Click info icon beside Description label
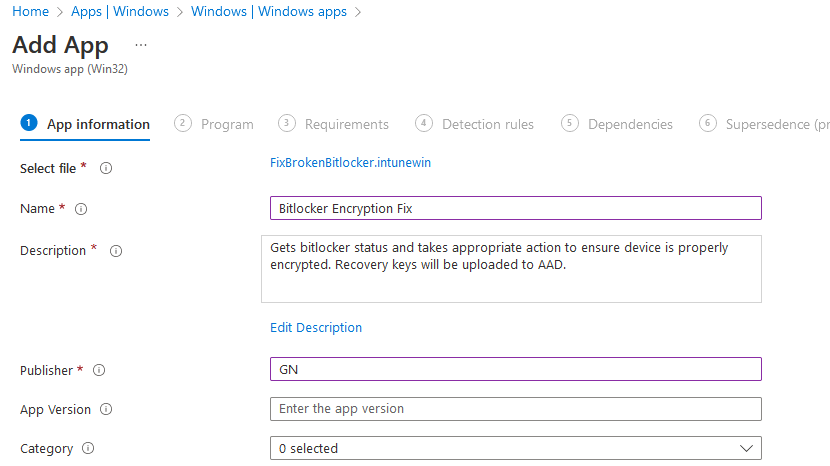830x466 pixels. [x=115, y=251]
